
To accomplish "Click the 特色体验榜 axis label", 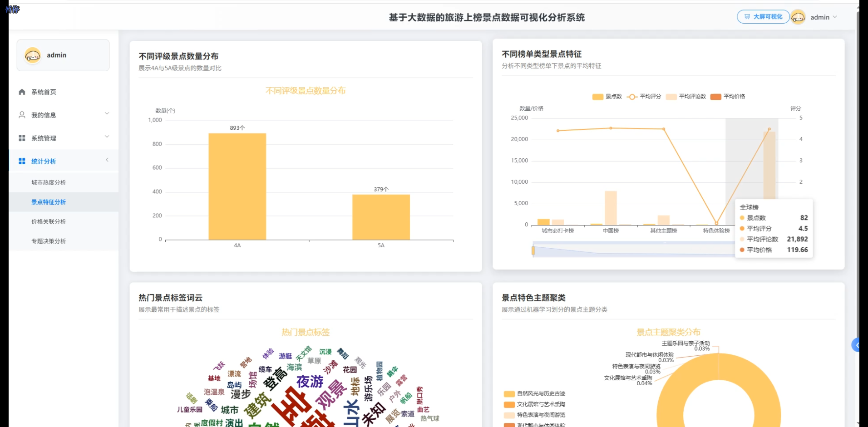I will coord(716,231).
